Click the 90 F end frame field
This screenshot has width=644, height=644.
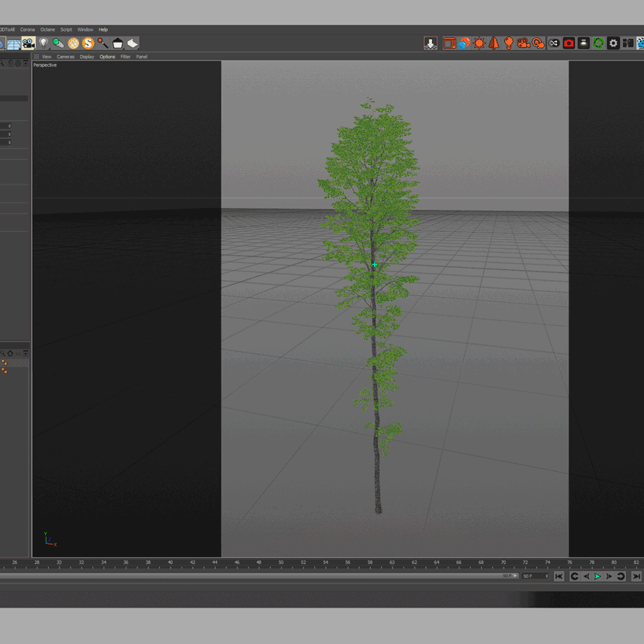534,576
